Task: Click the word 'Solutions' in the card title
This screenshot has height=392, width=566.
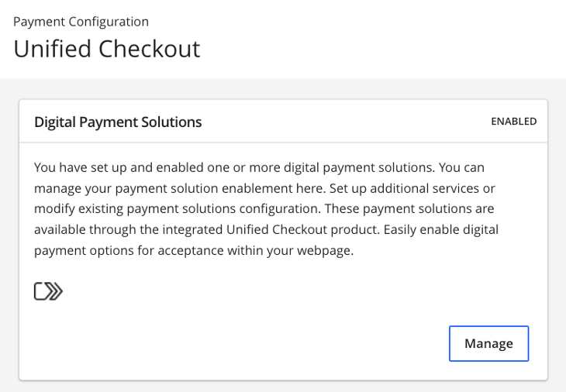Action: (x=173, y=122)
